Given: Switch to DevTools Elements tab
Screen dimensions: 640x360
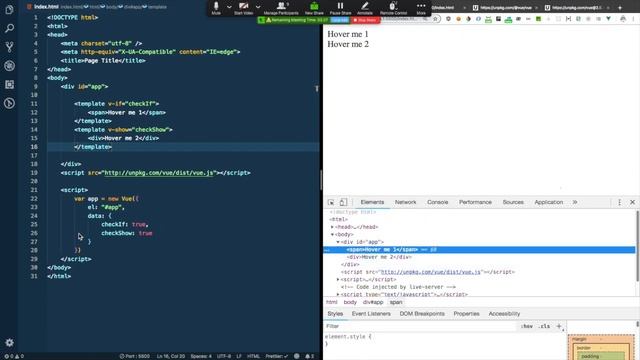Looking at the screenshot, I should [x=372, y=202].
